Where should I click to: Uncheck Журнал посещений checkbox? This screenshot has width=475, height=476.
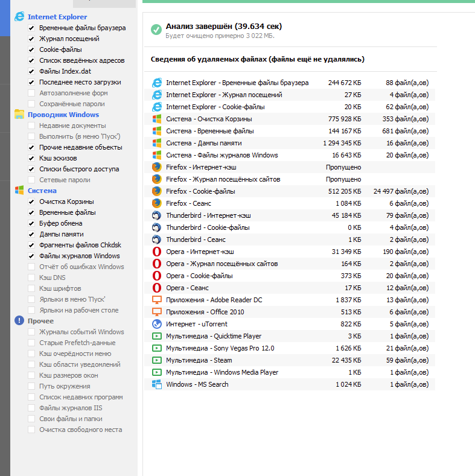click(x=31, y=39)
